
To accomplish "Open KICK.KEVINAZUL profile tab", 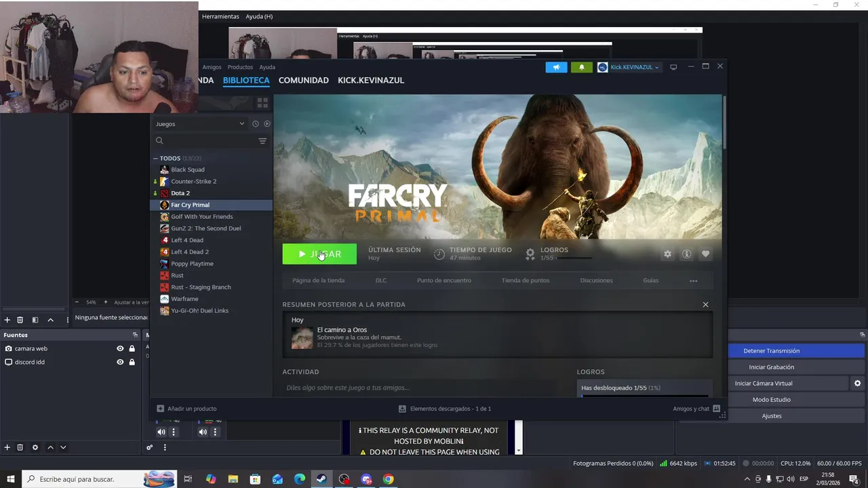I will (371, 80).
